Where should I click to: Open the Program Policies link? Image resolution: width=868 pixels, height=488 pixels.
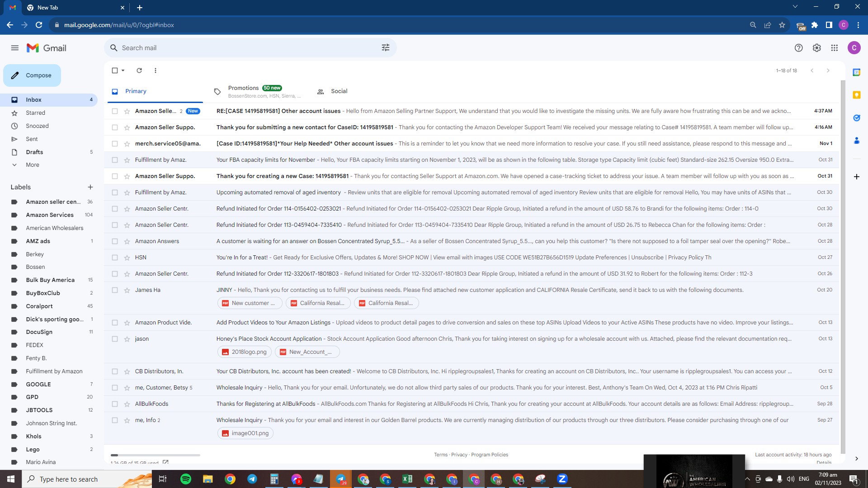point(490,455)
